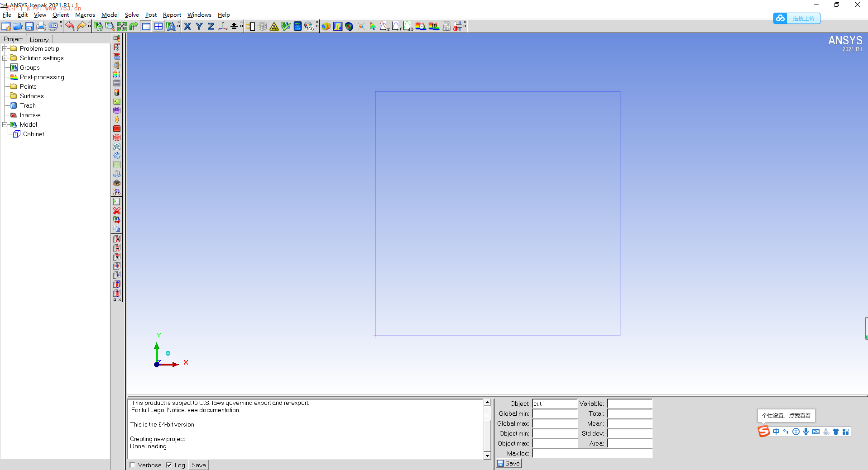This screenshot has height=470, width=868.
Task: Create a printed circuit board object
Action: pos(117,102)
